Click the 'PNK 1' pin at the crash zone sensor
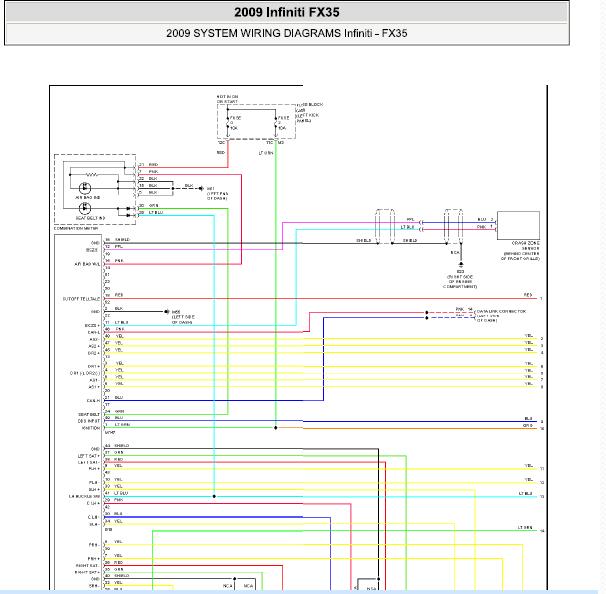Image resolution: width=606 pixels, height=594 pixels. point(485,227)
